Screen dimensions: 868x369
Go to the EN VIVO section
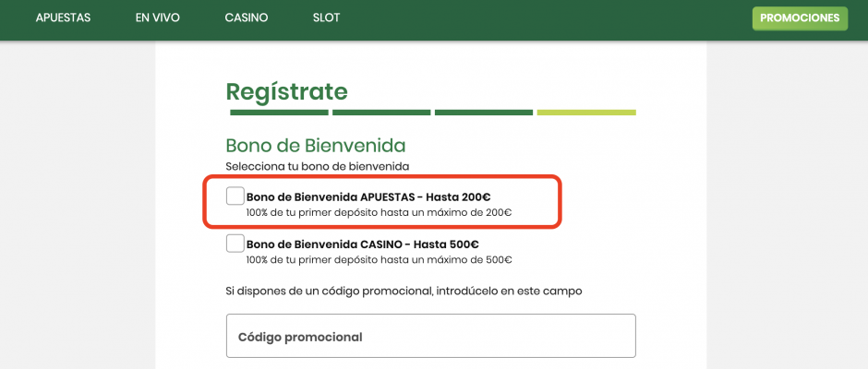point(157,18)
